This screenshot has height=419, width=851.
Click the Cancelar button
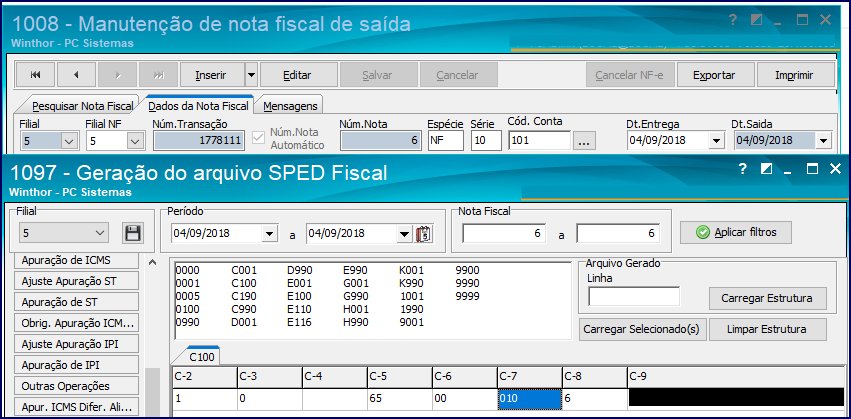[x=458, y=75]
